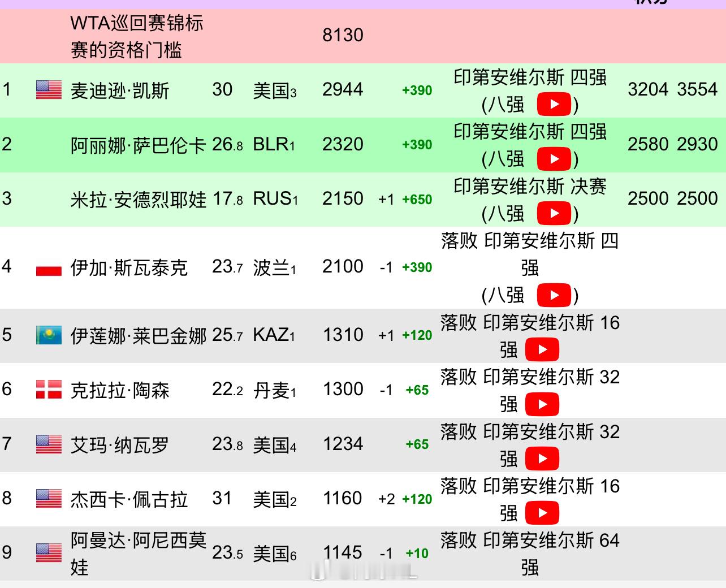Open the YouTube icon in Andreeva row

(x=554, y=213)
